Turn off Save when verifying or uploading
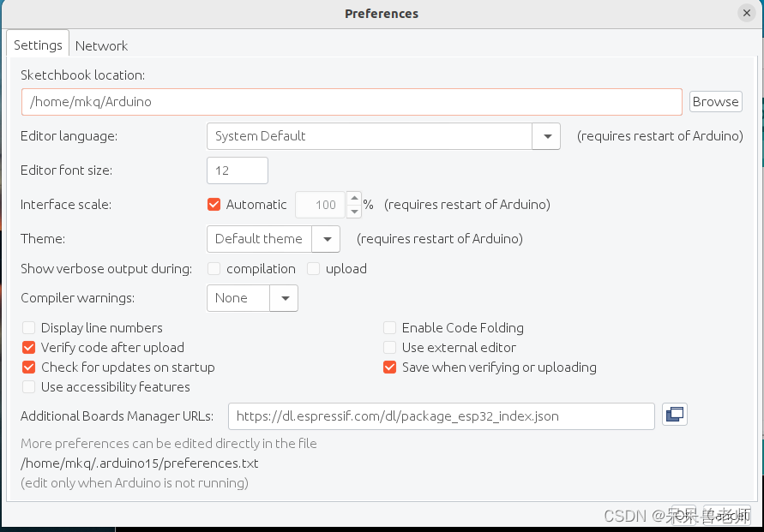The height and width of the screenshot is (532, 764). pos(390,368)
